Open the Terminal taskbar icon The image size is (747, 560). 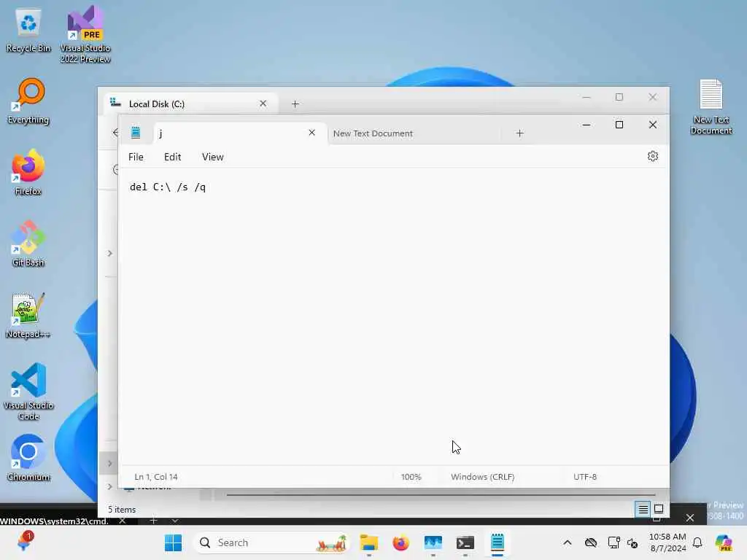click(465, 542)
